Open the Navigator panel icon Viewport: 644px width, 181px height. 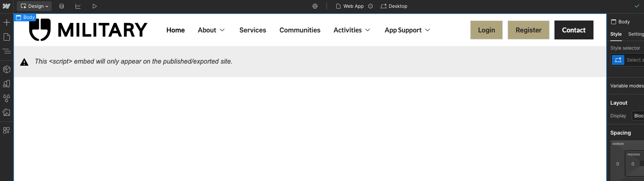point(7,51)
